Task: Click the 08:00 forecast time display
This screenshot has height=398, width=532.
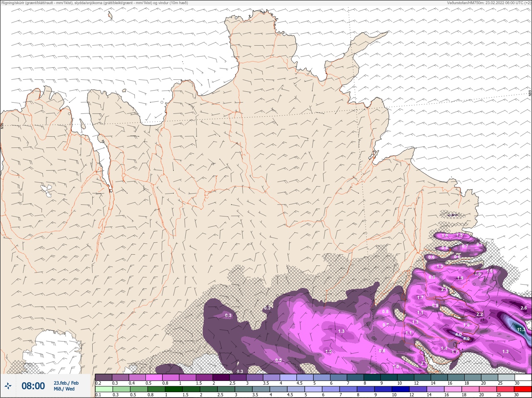Action: pyautogui.click(x=33, y=386)
